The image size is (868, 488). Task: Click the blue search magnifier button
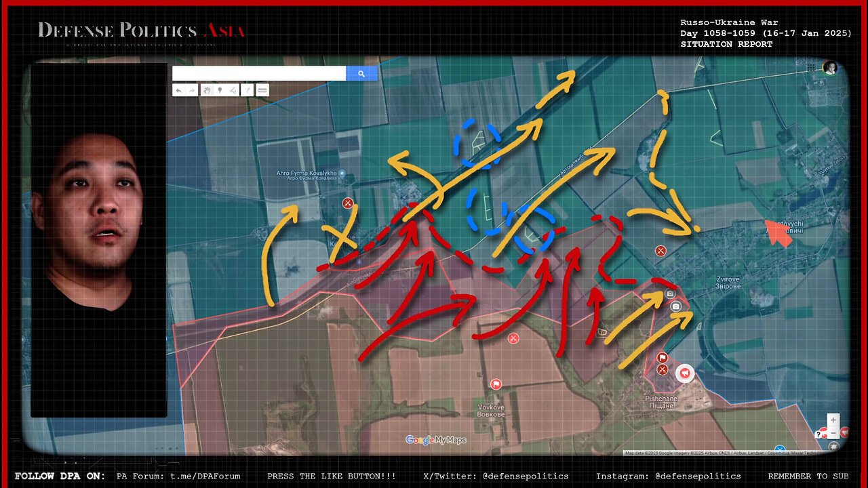coord(361,74)
